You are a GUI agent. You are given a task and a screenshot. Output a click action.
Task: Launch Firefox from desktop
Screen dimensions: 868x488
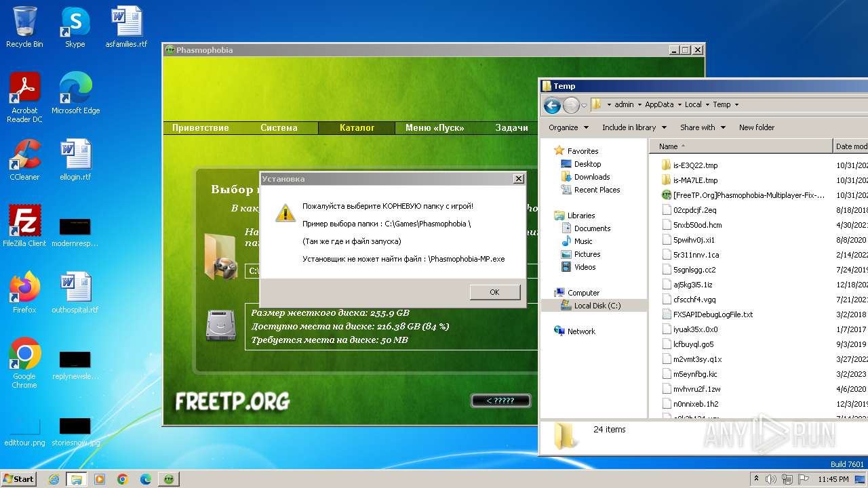[x=24, y=293]
